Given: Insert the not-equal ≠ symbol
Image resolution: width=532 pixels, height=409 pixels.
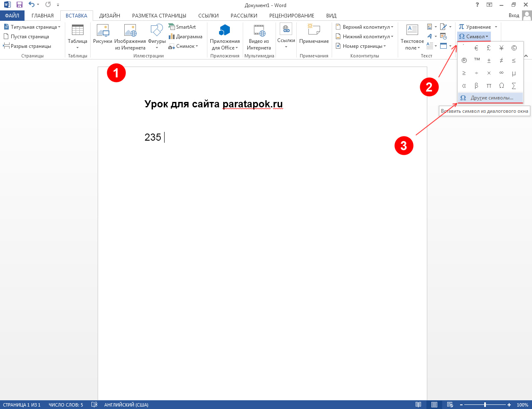Looking at the screenshot, I should click(x=501, y=60).
